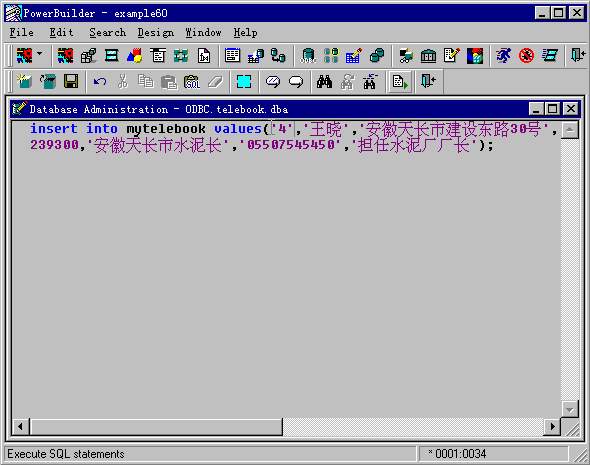Click the Comment selection speech-bubble icon
The height and width of the screenshot is (465, 590).
coord(273,81)
